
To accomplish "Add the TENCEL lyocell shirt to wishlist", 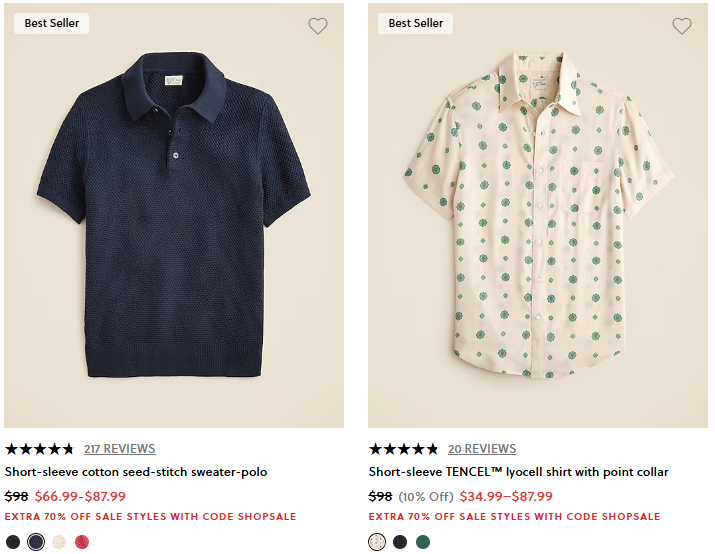I will click(x=682, y=26).
